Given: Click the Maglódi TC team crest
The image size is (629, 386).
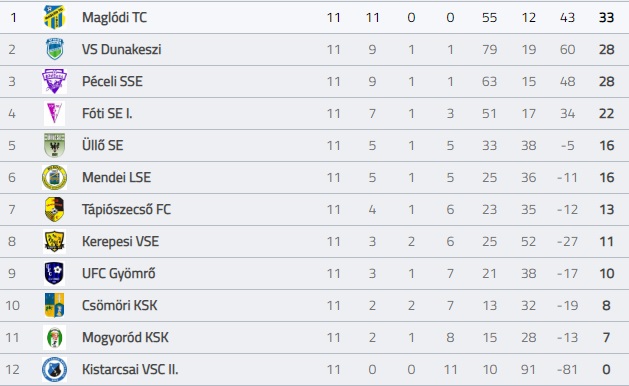Looking at the screenshot, I should coord(54,17).
